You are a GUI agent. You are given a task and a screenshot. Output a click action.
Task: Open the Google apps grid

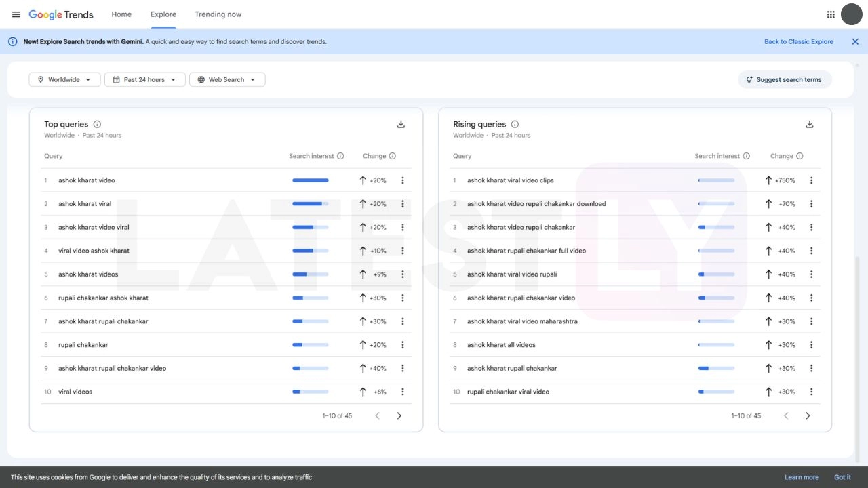(x=830, y=14)
